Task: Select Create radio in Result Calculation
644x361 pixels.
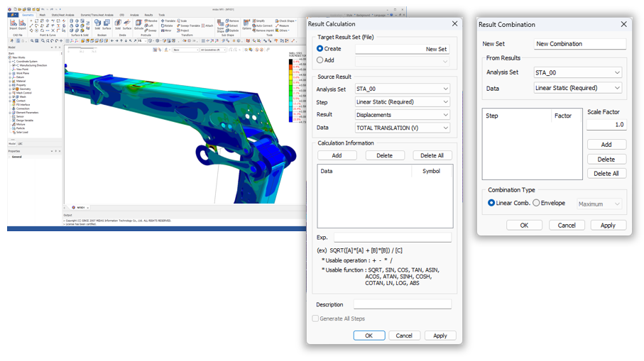Action: pyautogui.click(x=320, y=48)
